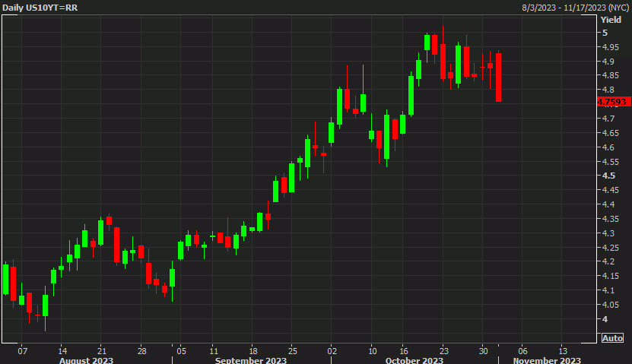
Task: Click the 4.4 yield axis label
Action: [608, 204]
